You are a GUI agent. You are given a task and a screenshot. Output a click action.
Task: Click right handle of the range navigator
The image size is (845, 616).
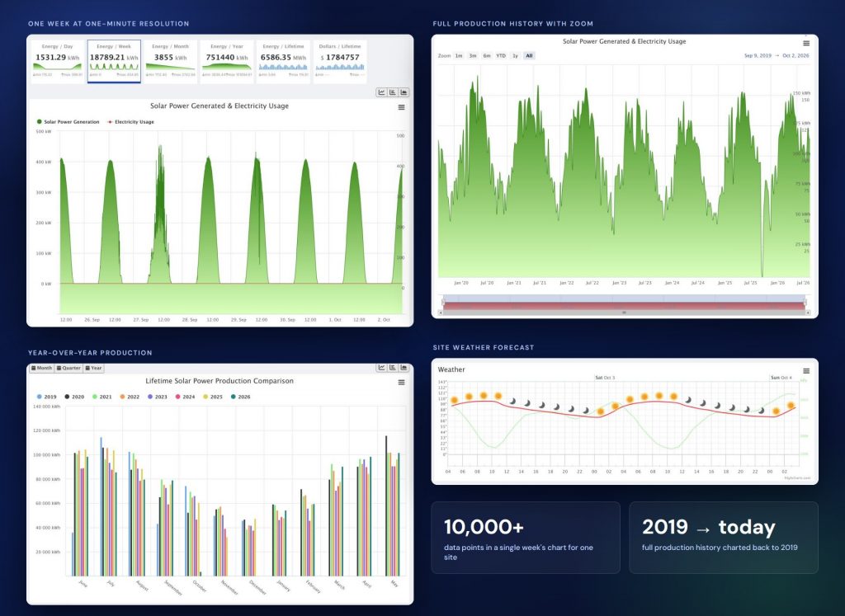[805, 302]
